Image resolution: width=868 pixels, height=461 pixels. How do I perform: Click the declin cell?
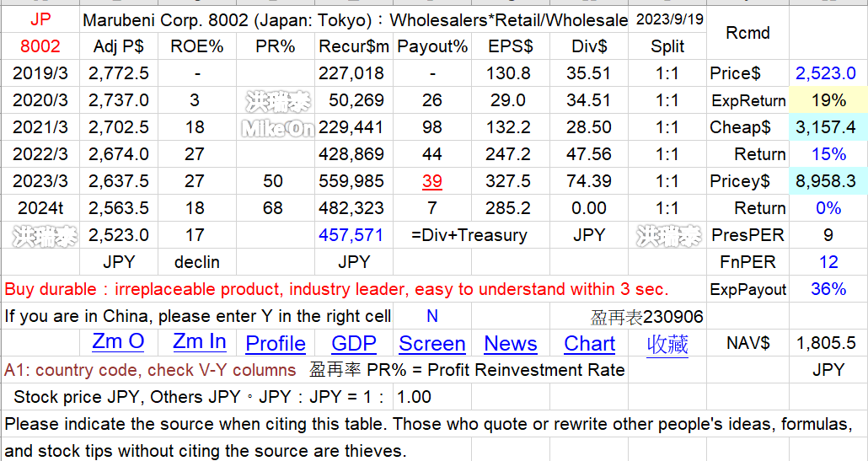(x=197, y=262)
